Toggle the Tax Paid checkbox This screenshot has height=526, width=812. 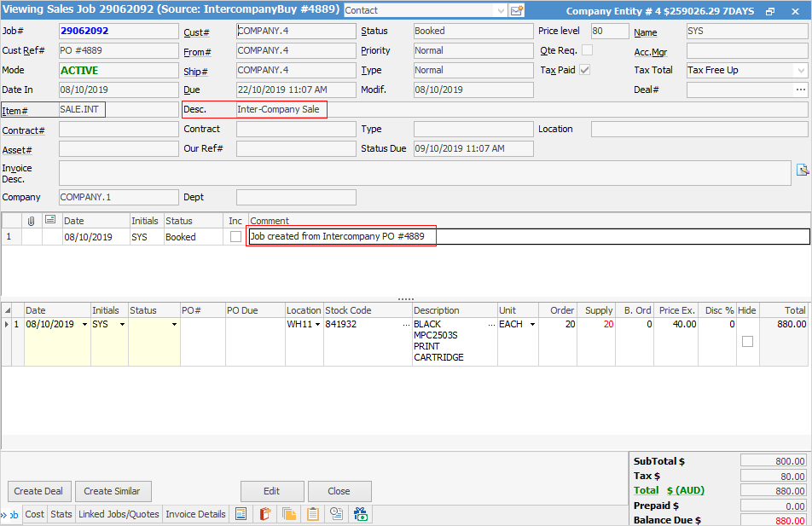tap(585, 70)
